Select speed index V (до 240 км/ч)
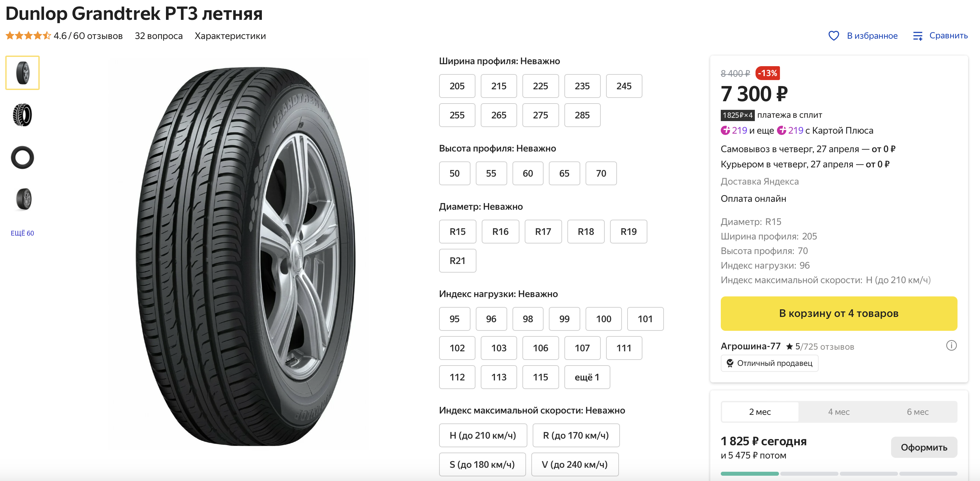Viewport: 980px width, 481px height. click(574, 465)
